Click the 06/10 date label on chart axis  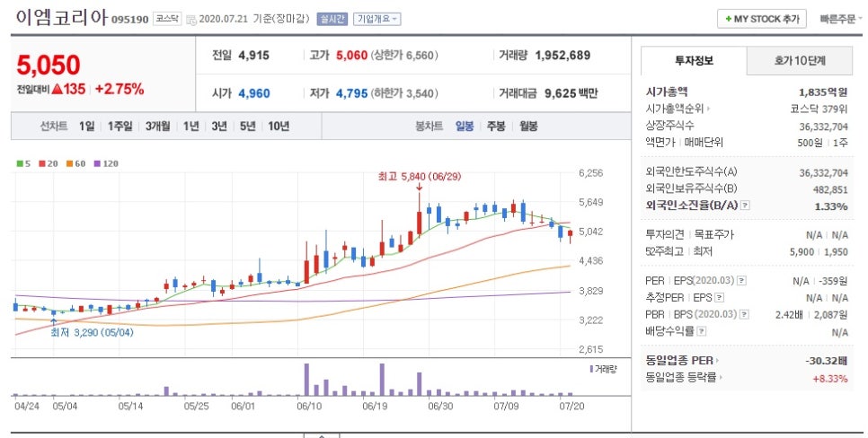point(307,406)
